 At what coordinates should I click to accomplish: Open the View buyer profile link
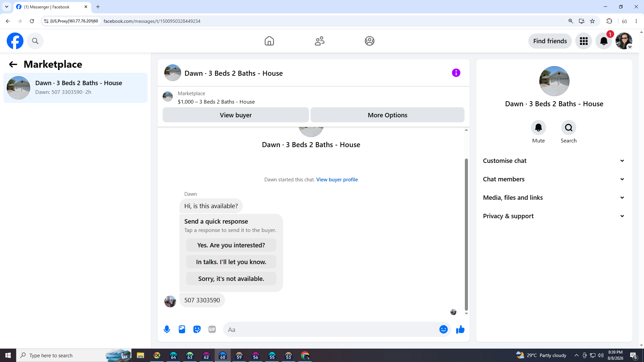[x=337, y=180]
